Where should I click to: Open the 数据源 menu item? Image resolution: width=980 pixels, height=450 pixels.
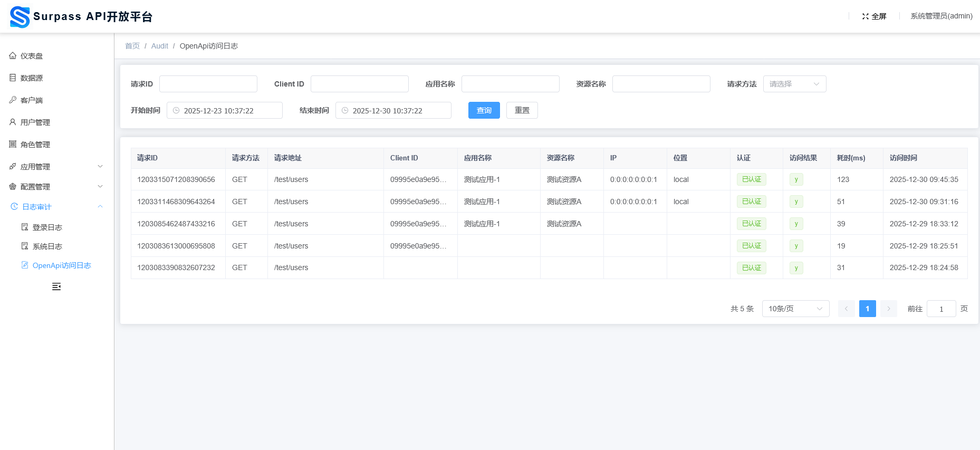pos(57,78)
